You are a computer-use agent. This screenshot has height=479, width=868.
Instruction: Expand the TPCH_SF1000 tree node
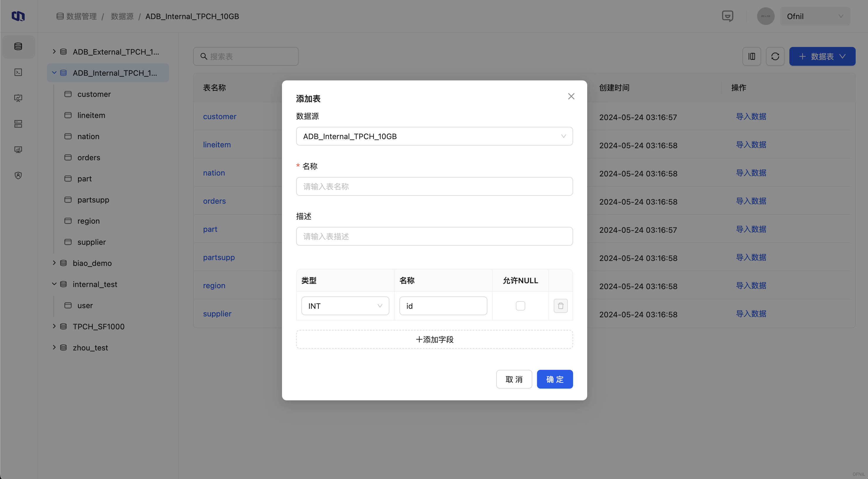(54, 326)
